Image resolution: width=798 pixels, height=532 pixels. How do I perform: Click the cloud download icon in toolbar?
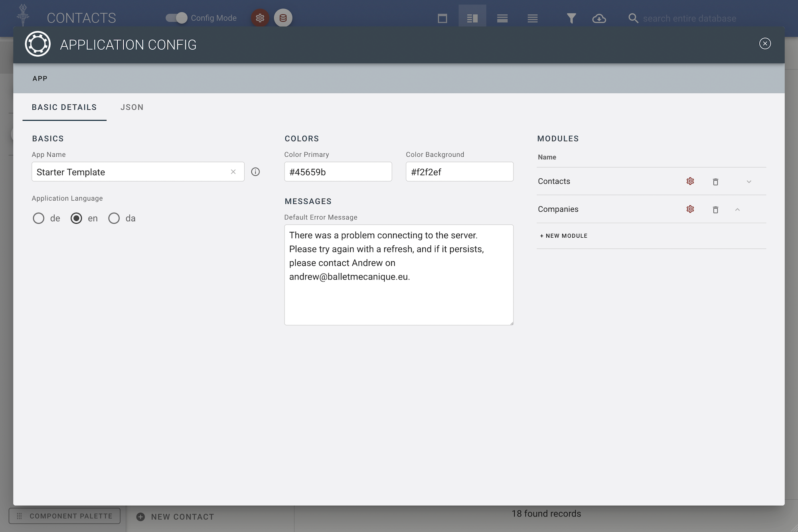coord(599,18)
